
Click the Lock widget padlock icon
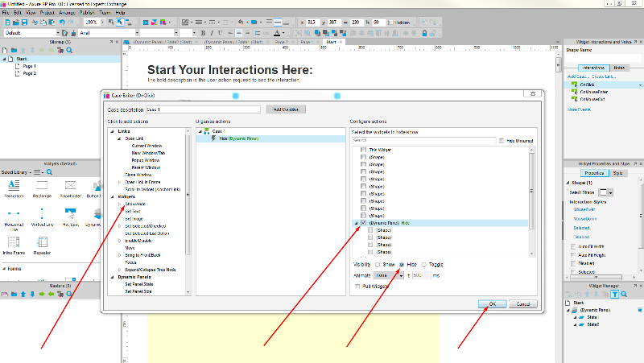coord(424,33)
